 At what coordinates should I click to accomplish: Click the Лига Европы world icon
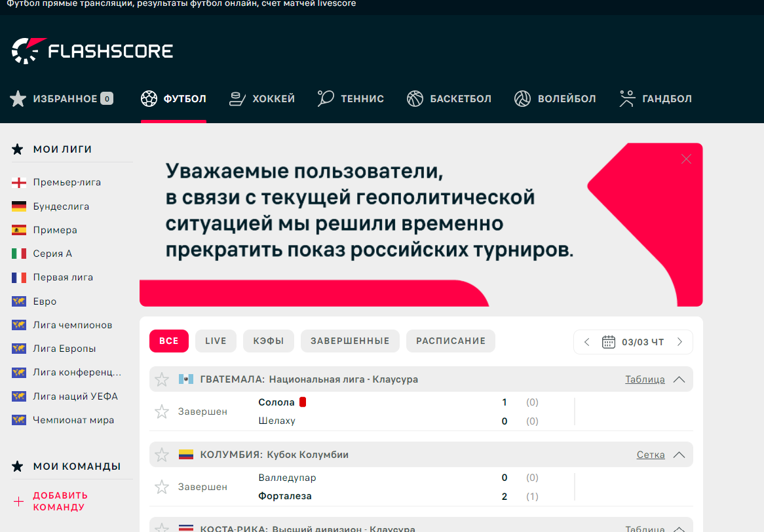19,349
